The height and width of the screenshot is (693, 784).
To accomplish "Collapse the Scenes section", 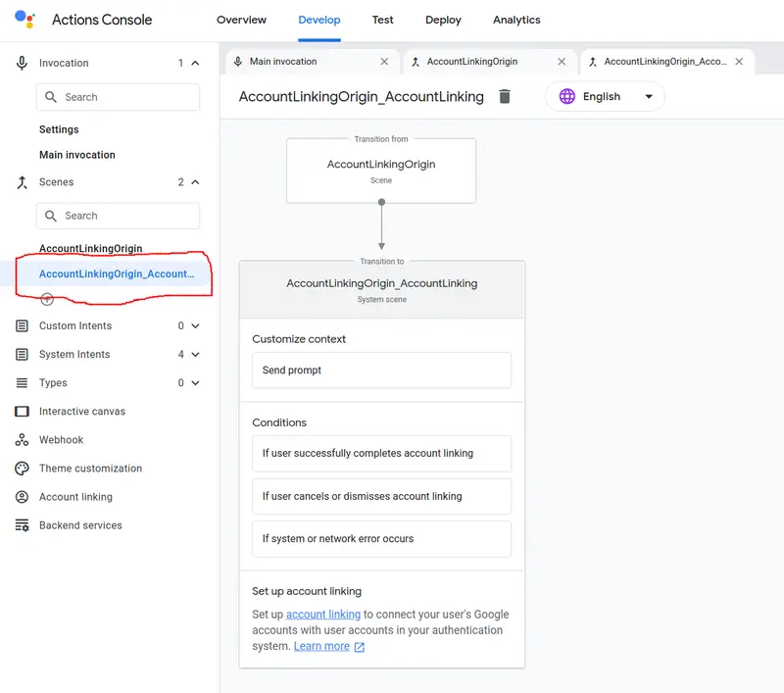I will 195,182.
